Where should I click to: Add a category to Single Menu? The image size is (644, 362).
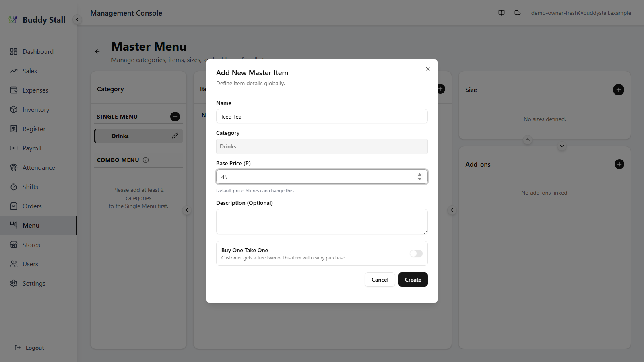[175, 117]
